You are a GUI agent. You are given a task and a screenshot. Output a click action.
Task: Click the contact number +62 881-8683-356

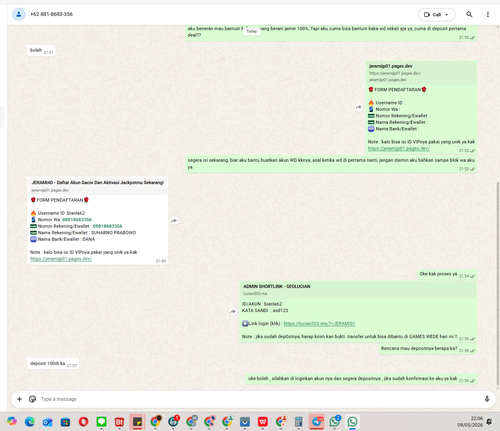point(52,14)
